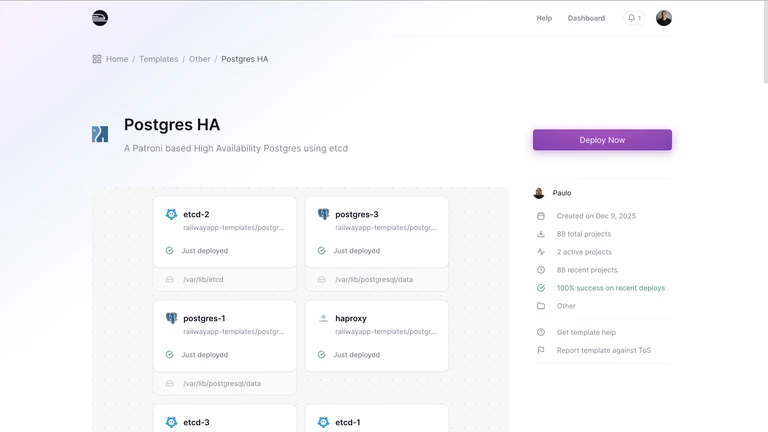Click 2 active projects text

[584, 252]
